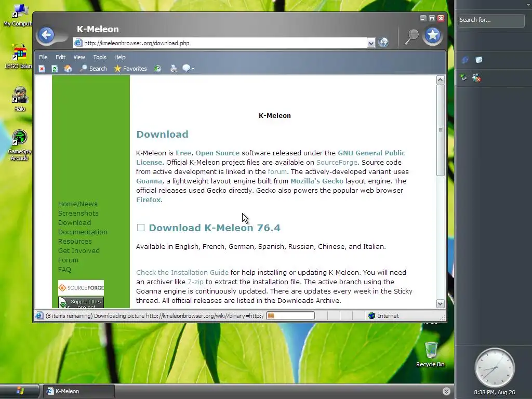Open My Computer desktop icon
532x399 pixels.
click(19, 16)
